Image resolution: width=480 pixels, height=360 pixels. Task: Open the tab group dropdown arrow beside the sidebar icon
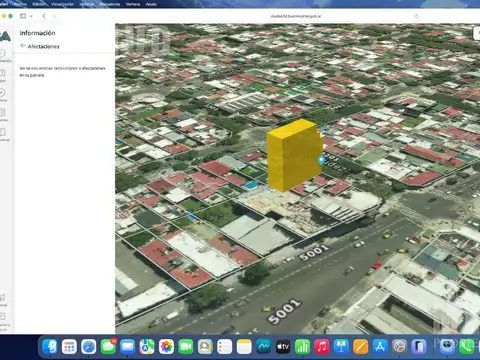tap(31, 16)
